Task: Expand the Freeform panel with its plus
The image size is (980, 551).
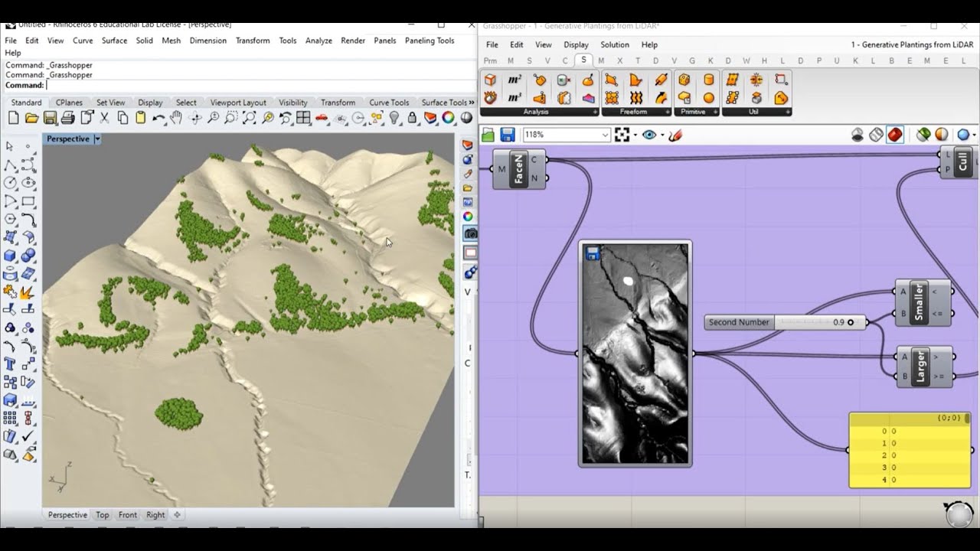Action: click(668, 112)
